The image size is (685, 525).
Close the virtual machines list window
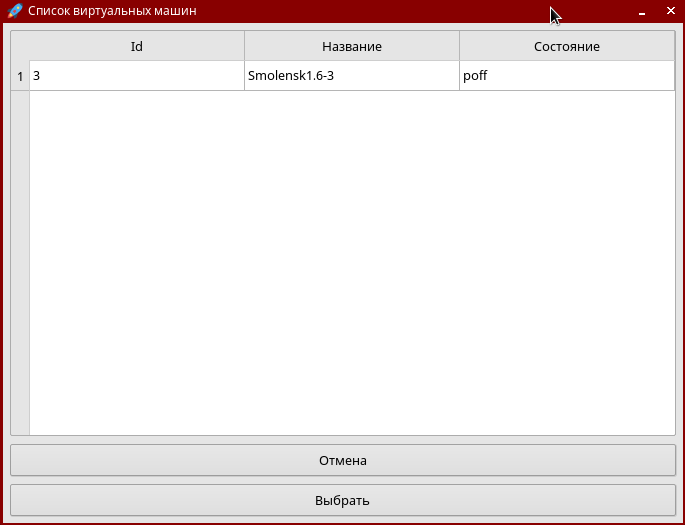point(671,10)
